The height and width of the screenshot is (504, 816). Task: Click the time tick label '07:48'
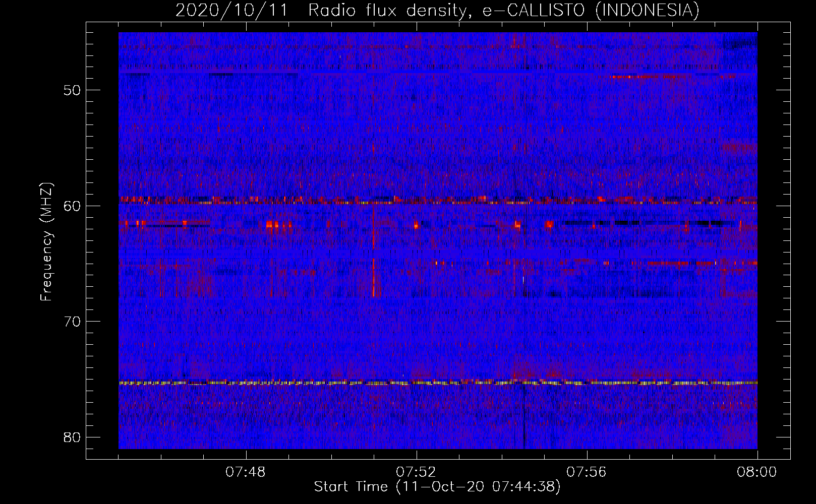point(246,472)
